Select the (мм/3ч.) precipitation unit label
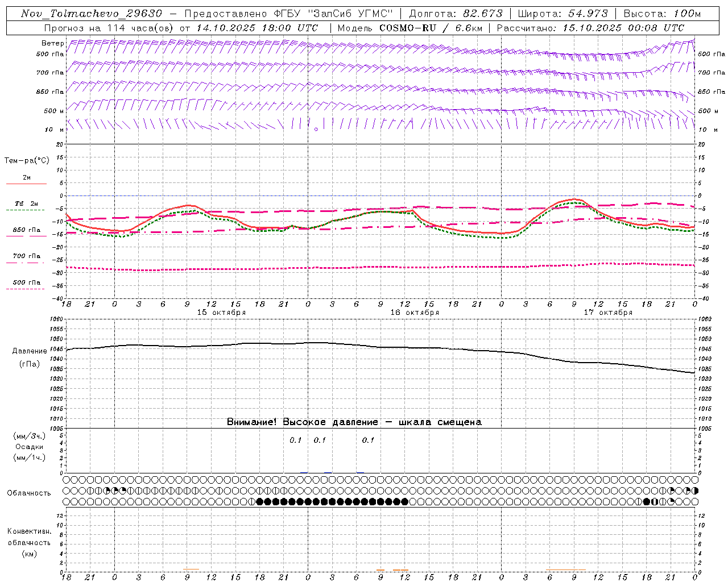Image resolution: width=728 pixels, height=582 pixels. tap(29, 436)
